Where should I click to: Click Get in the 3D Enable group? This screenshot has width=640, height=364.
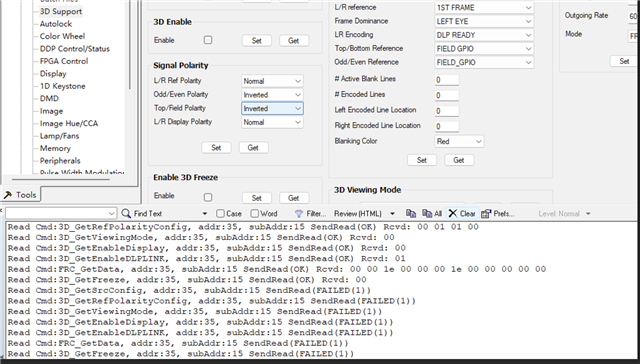[294, 40]
